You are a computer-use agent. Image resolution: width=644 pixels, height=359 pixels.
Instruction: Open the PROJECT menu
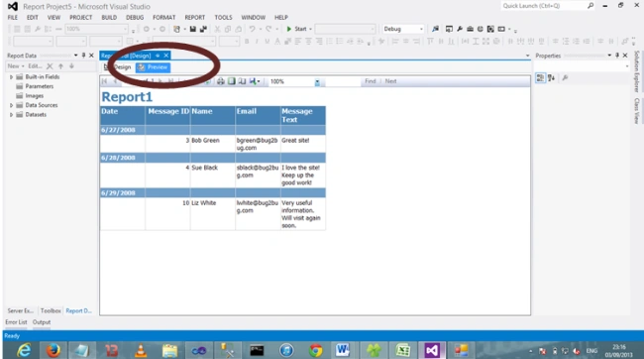(x=81, y=17)
